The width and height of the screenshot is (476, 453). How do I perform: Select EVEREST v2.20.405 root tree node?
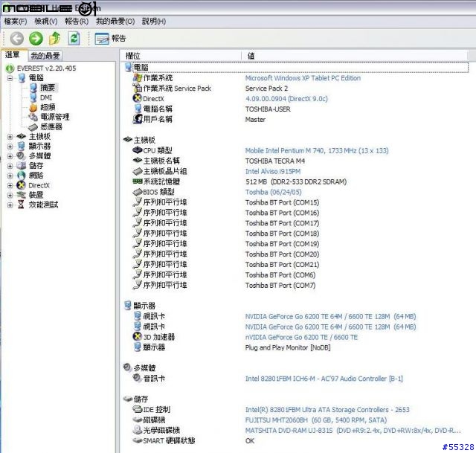tap(46, 68)
